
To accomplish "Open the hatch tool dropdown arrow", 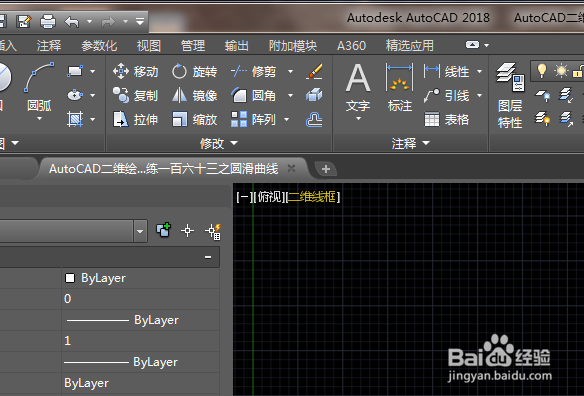I will pos(92,119).
